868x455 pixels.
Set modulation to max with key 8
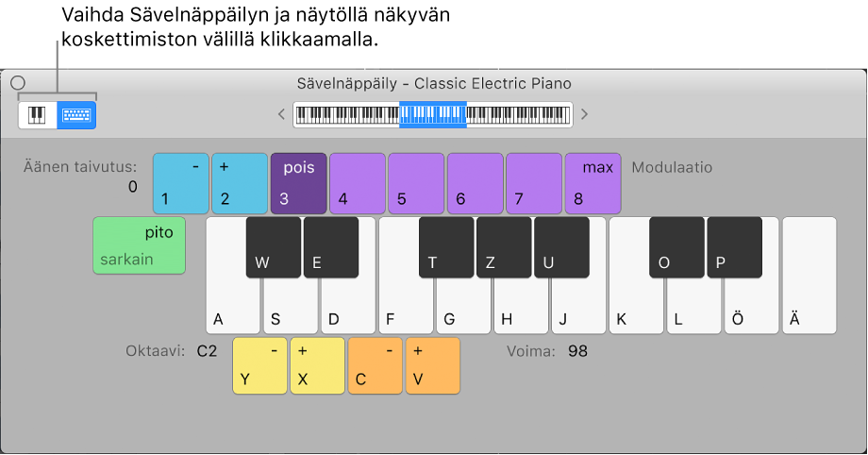pos(593,182)
